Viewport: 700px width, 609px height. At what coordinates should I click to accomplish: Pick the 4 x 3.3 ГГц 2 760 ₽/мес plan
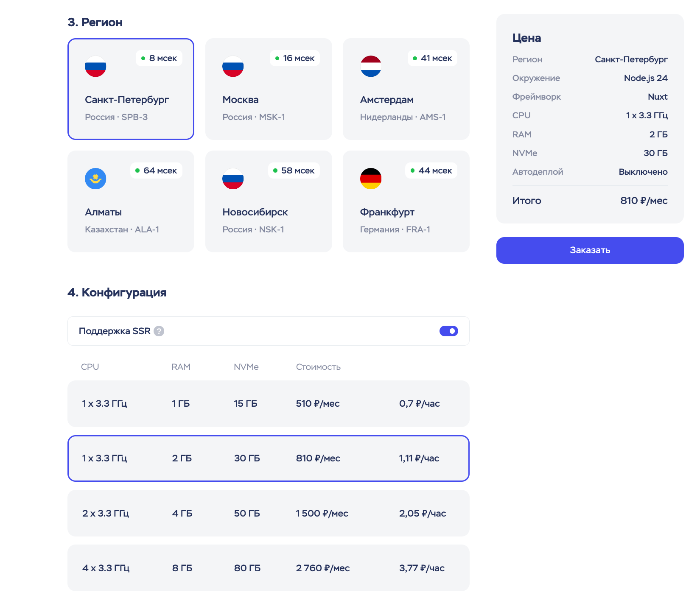point(268,568)
